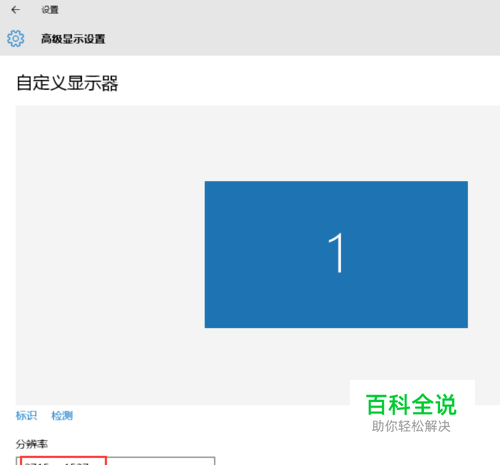Select display monitor 1 thumbnail

(x=336, y=254)
